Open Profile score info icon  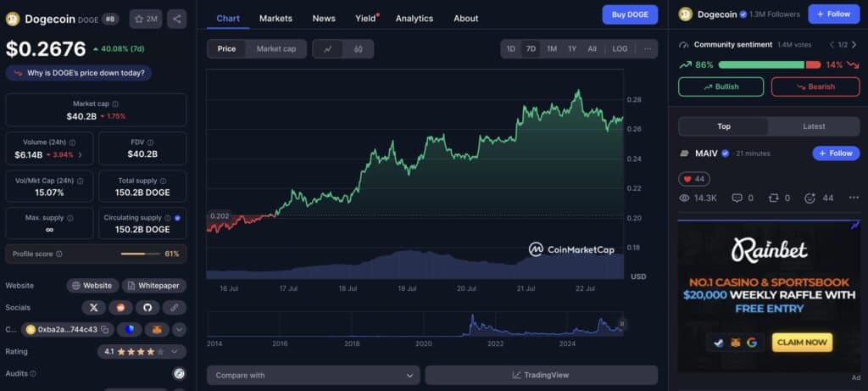[59, 254]
